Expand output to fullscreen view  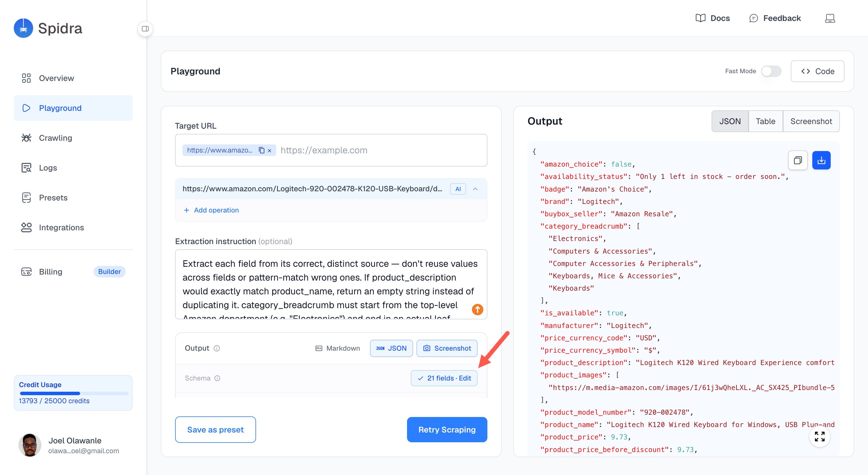tap(819, 437)
